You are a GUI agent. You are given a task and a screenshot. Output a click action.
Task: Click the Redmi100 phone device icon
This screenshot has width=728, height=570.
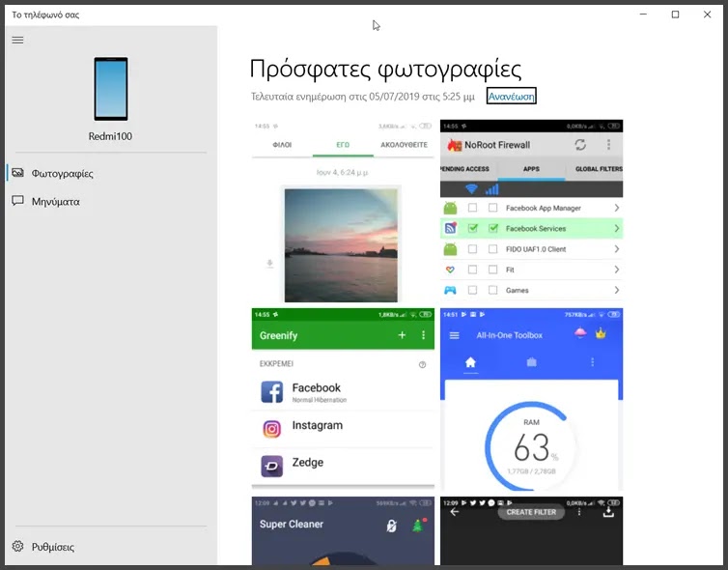110,89
